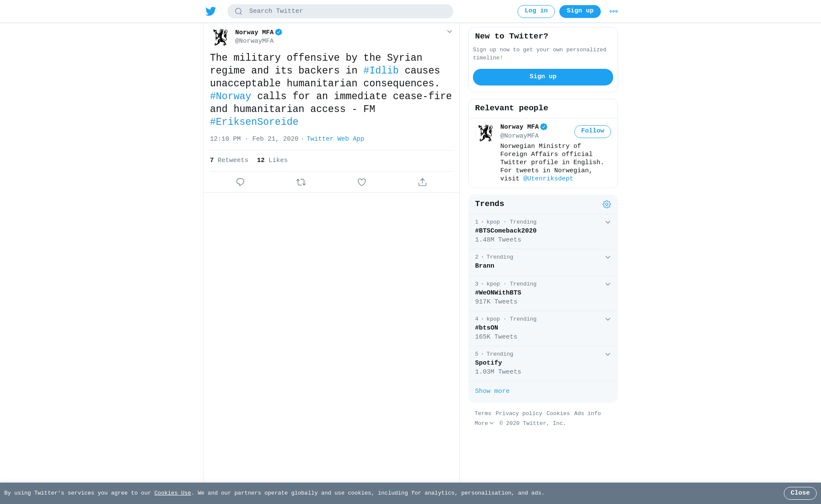Open the three-dot more menu in header
Image resolution: width=821 pixels, height=504 pixels.
pyautogui.click(x=614, y=12)
